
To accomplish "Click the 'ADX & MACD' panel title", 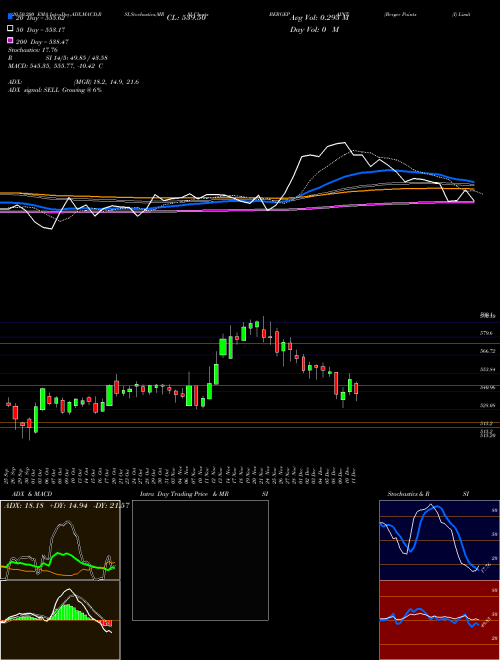I will [32, 494].
